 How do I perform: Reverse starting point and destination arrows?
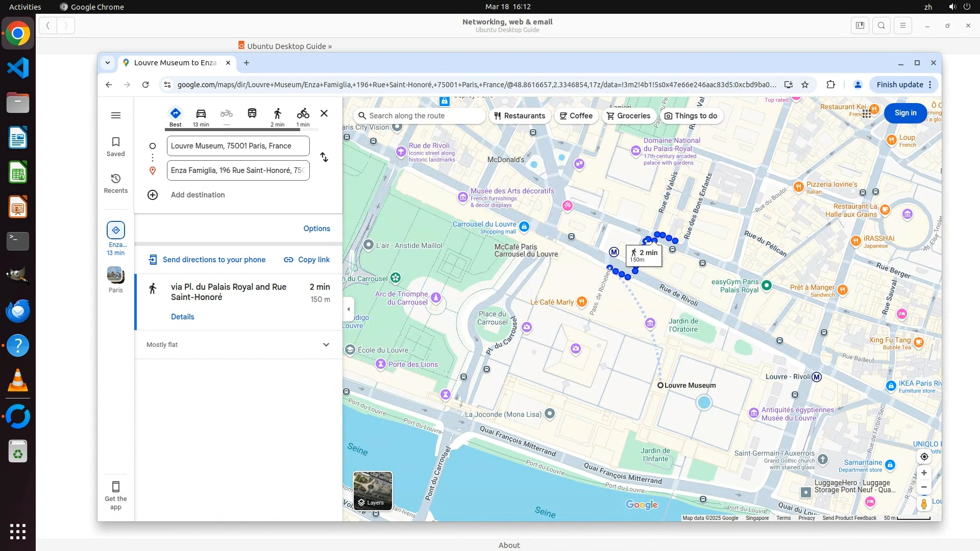click(324, 157)
